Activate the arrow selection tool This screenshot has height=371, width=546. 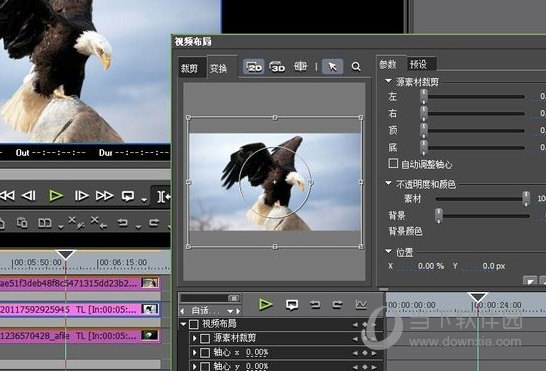(x=333, y=67)
